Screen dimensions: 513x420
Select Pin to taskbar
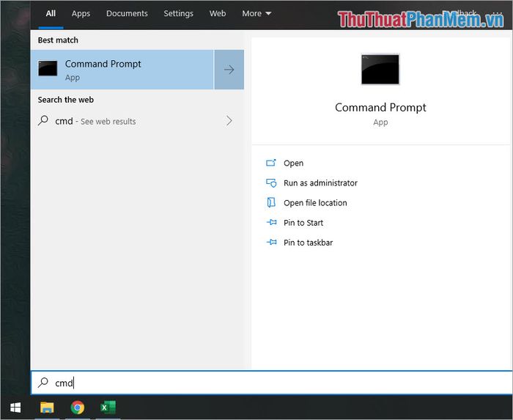(x=309, y=243)
